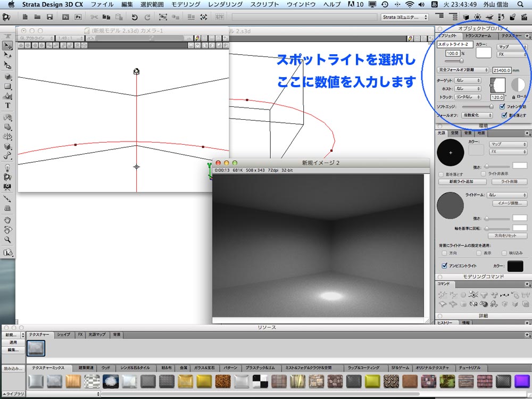Uncheck 影を落とす in Object Properties
532x399 pixels.
pyautogui.click(x=504, y=115)
